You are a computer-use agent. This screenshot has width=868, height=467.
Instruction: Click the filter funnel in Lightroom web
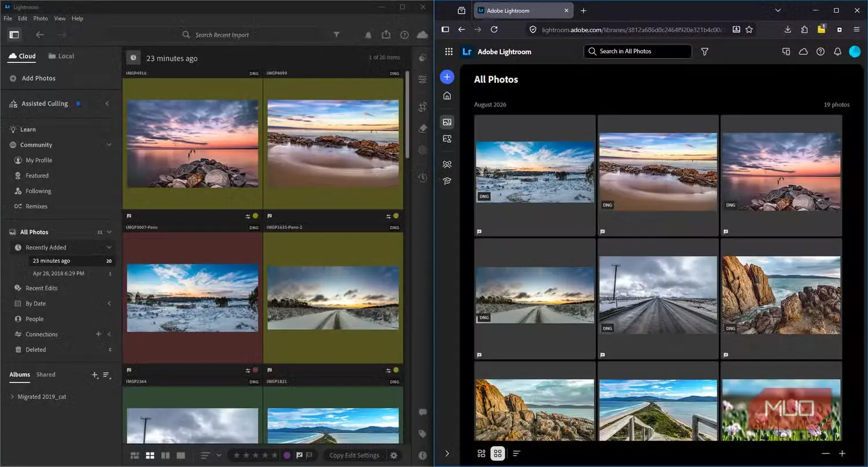tap(705, 52)
